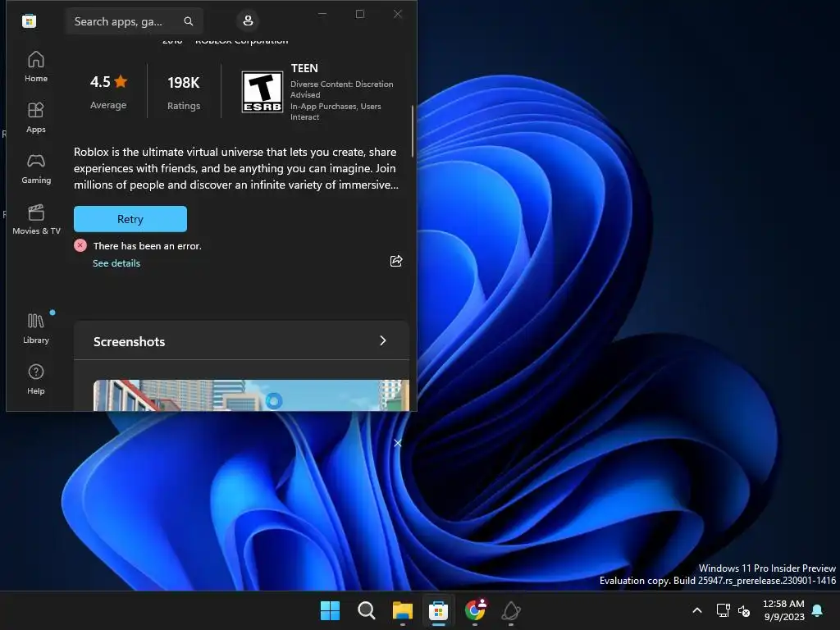The width and height of the screenshot is (840, 630).
Task: Close the Microsoft Store window
Action: [398, 14]
